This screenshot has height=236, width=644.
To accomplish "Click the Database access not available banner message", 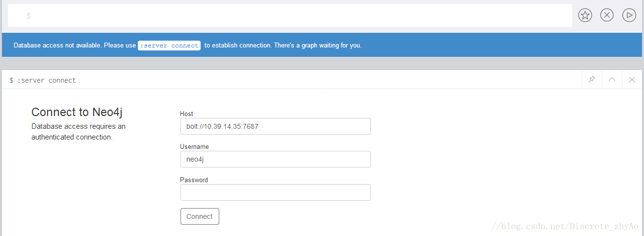I will [188, 45].
